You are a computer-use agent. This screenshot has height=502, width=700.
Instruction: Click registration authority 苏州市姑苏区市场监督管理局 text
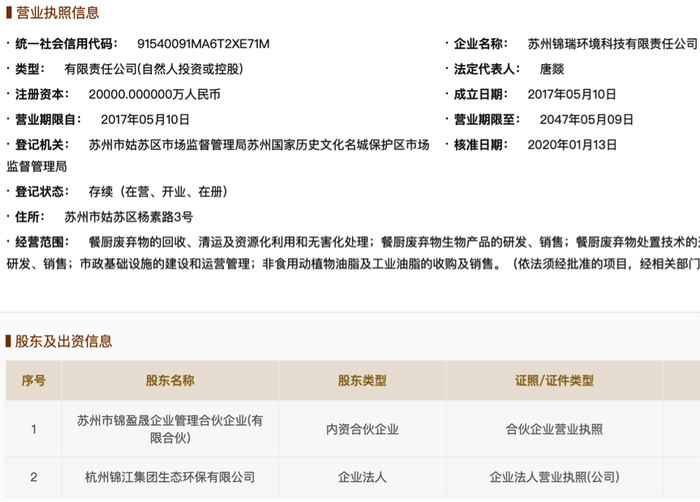(167, 145)
